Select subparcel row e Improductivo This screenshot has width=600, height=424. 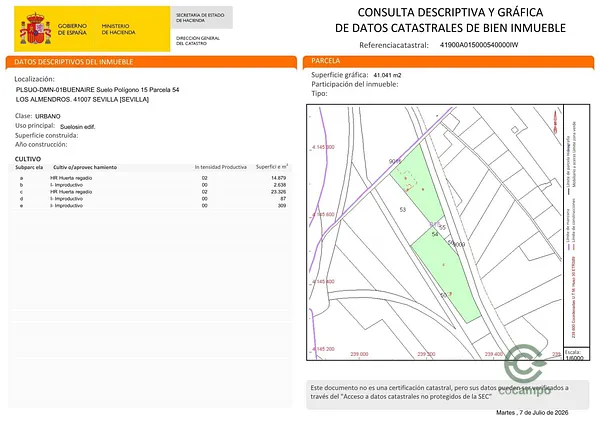(152, 205)
